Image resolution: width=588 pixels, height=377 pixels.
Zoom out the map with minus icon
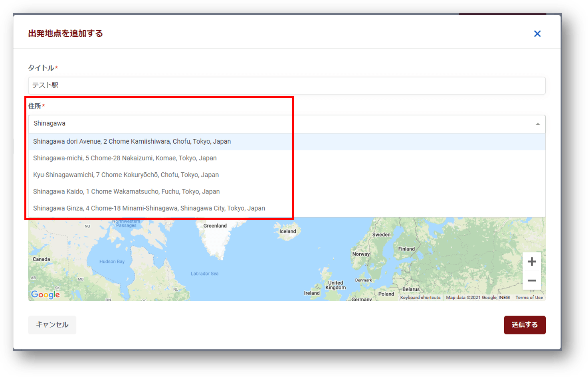[532, 280]
